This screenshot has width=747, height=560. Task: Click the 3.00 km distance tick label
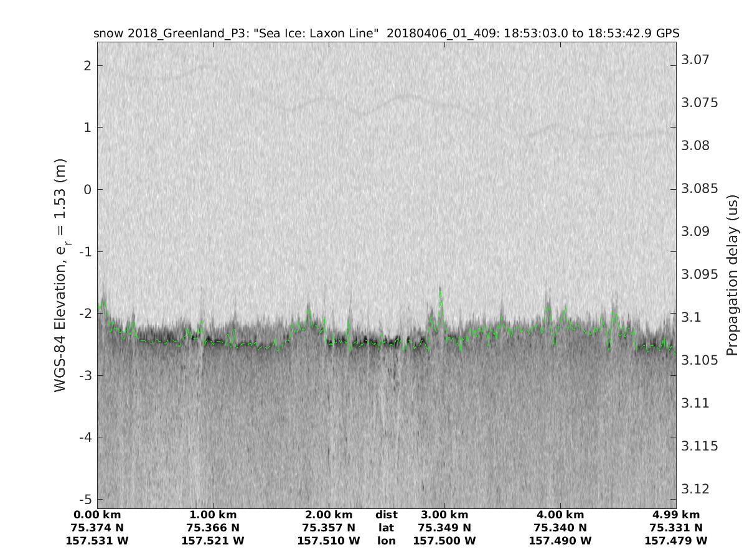(444, 515)
